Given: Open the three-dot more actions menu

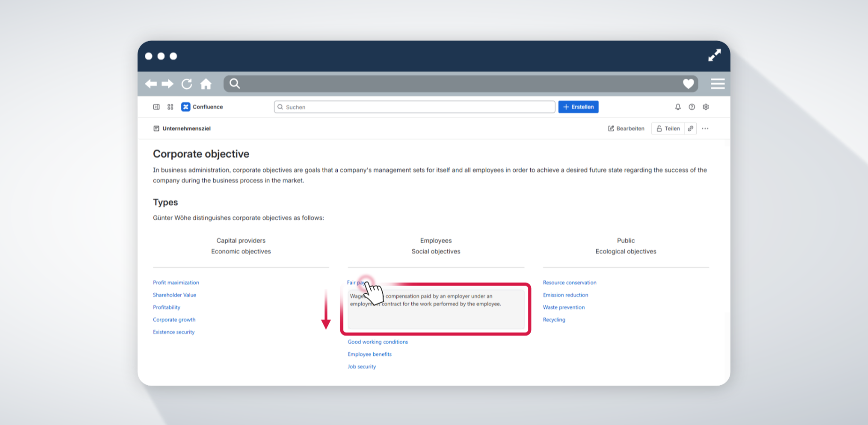Looking at the screenshot, I should coord(705,128).
